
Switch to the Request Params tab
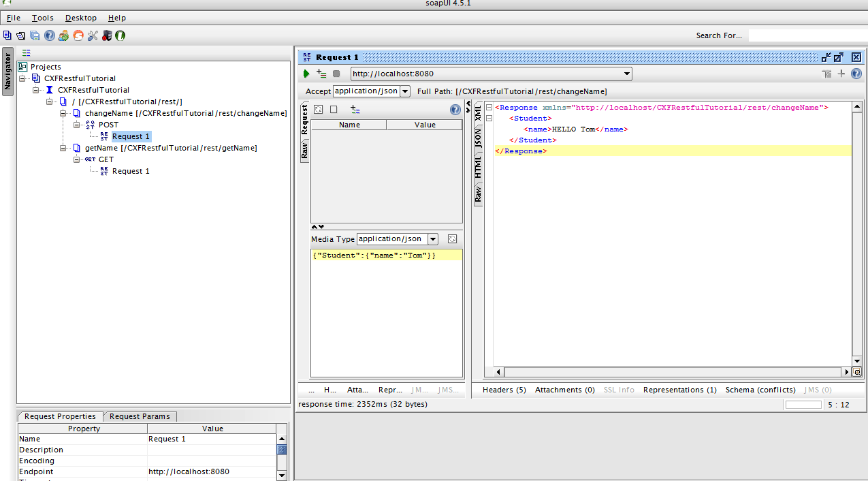click(140, 416)
